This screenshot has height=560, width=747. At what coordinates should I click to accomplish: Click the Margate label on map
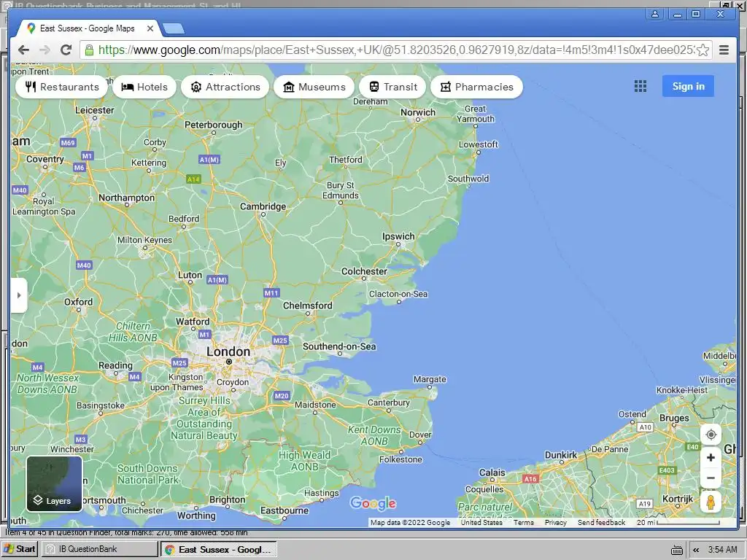(x=430, y=379)
